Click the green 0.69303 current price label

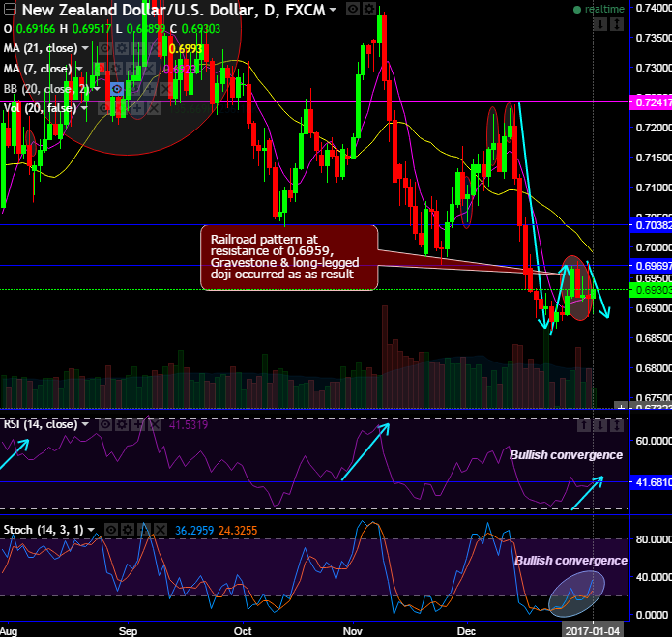pos(651,290)
